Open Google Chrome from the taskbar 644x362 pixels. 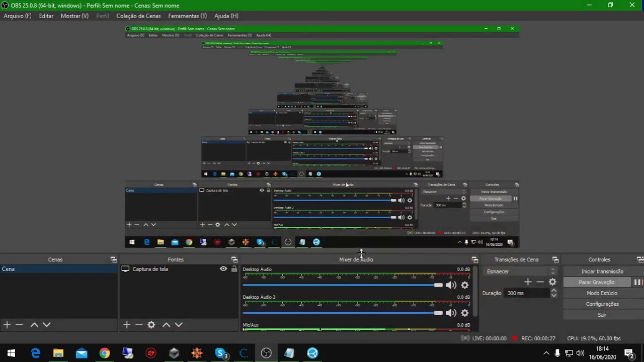pyautogui.click(x=104, y=353)
